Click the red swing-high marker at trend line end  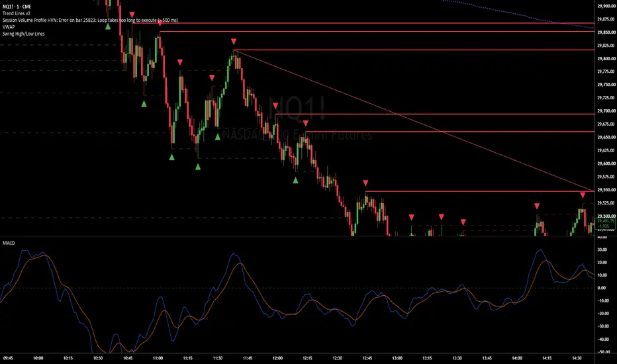(x=583, y=195)
